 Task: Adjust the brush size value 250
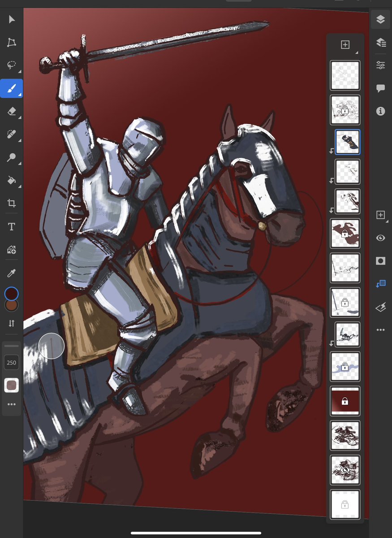point(11,363)
